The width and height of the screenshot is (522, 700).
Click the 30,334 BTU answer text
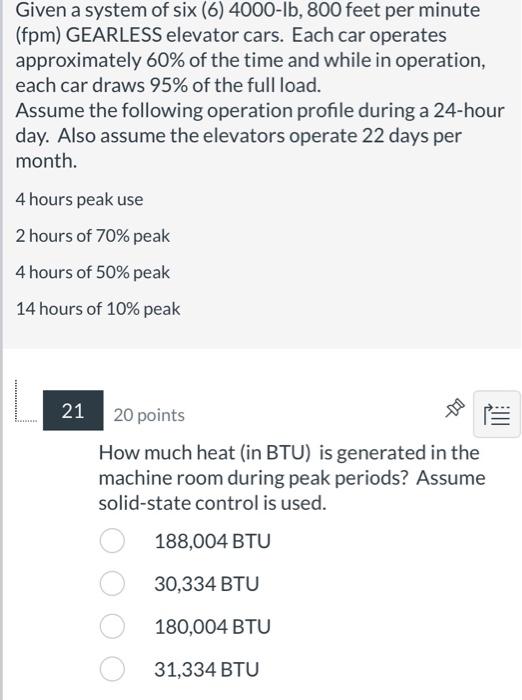(207, 584)
